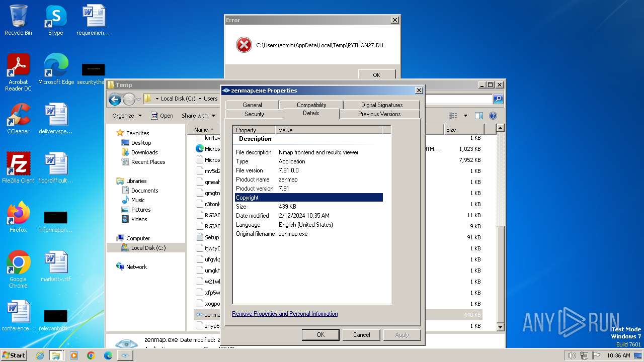Close the Error dialog window
644x362 pixels.
(x=395, y=20)
